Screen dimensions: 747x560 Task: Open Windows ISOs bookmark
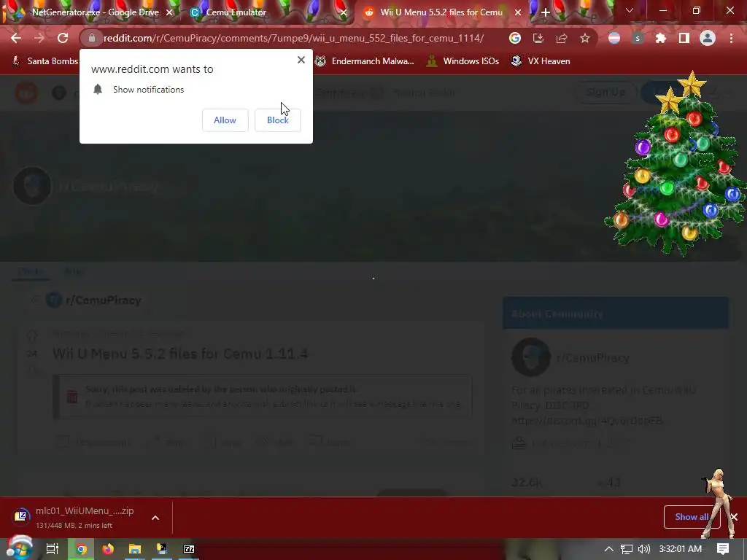coord(462,61)
